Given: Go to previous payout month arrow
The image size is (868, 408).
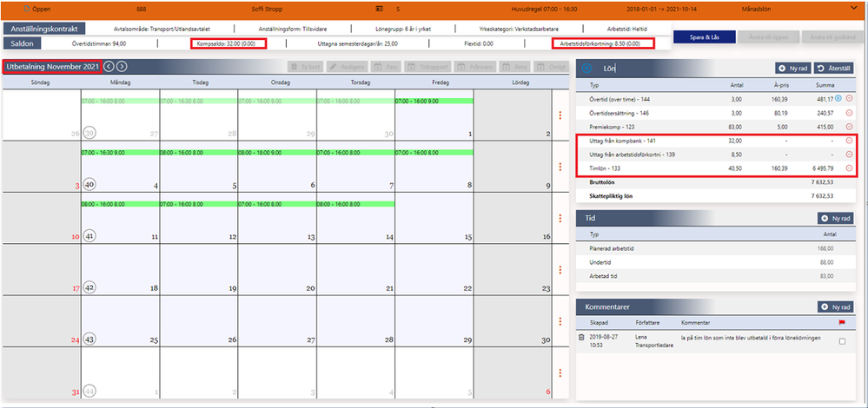Looking at the screenshot, I should (109, 66).
